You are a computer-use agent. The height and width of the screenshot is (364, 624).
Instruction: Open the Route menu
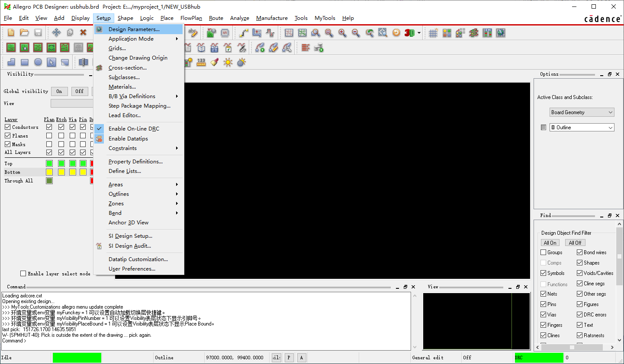tap(216, 18)
